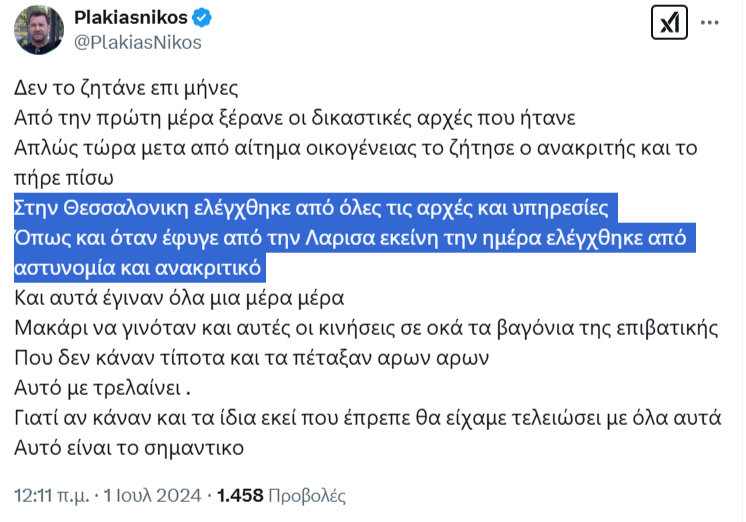This screenshot has height=522, width=746.
Task: Open the Grok explain-post icon
Action: 669,22
